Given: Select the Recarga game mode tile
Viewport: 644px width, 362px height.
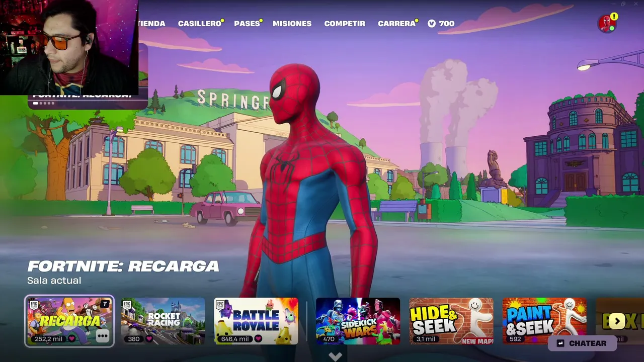Looking at the screenshot, I should 69,321.
